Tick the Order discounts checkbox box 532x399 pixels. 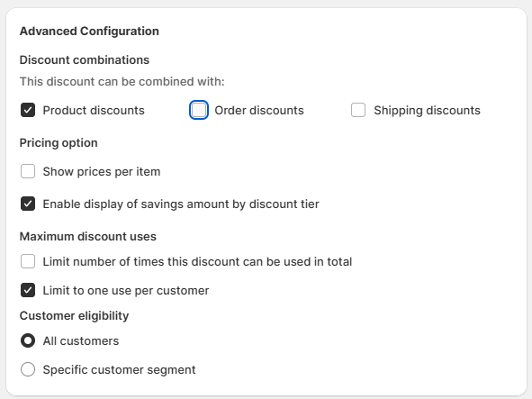coord(199,110)
